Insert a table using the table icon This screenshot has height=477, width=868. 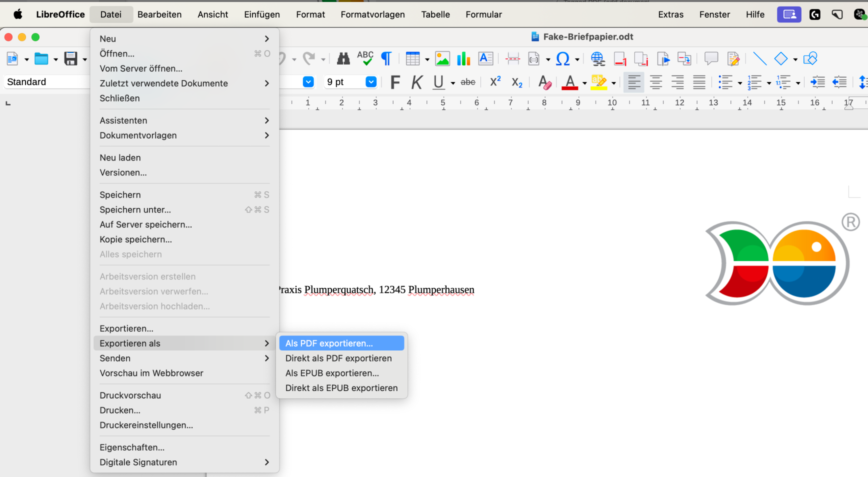point(412,59)
